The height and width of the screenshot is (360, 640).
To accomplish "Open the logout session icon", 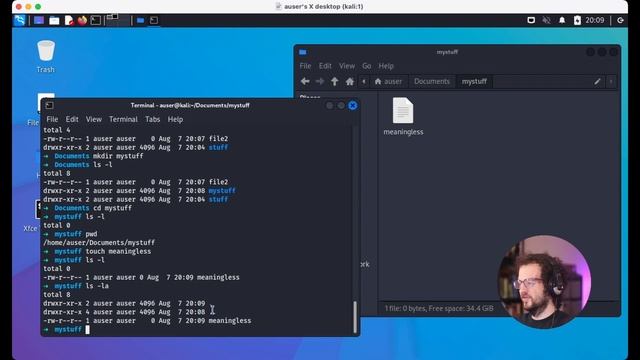I will pos(620,20).
